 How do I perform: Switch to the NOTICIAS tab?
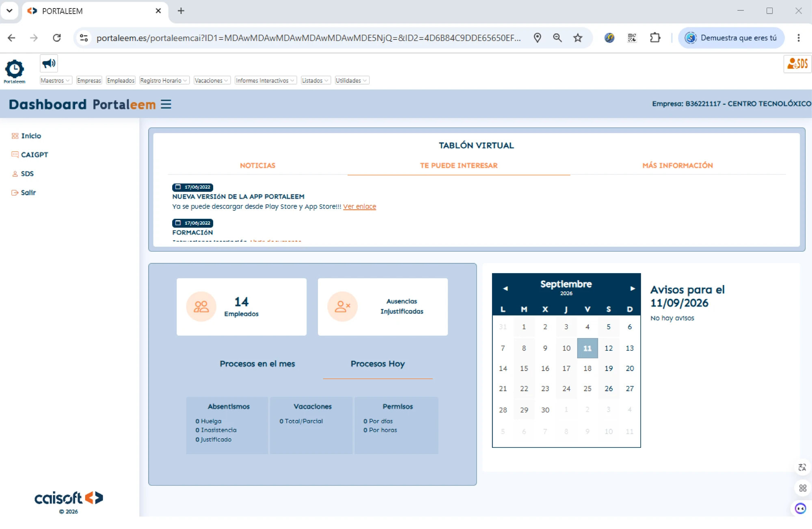[x=257, y=165]
